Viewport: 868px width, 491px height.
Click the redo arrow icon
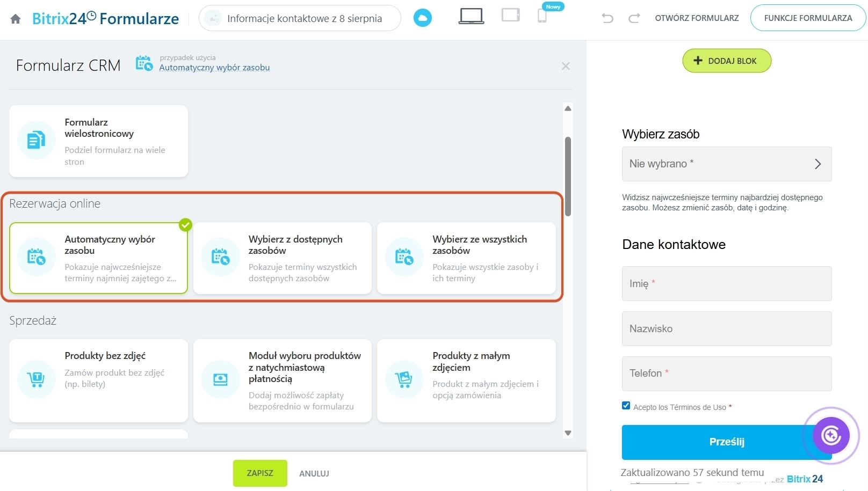pos(634,18)
